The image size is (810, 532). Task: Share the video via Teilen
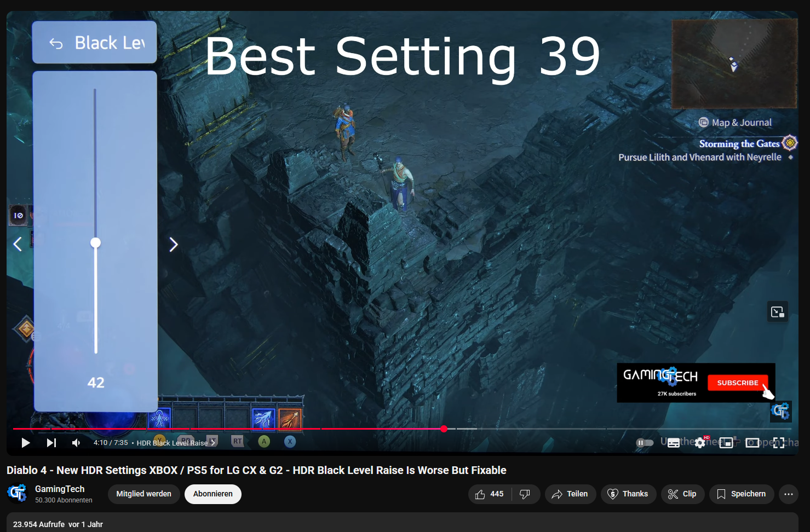570,494
